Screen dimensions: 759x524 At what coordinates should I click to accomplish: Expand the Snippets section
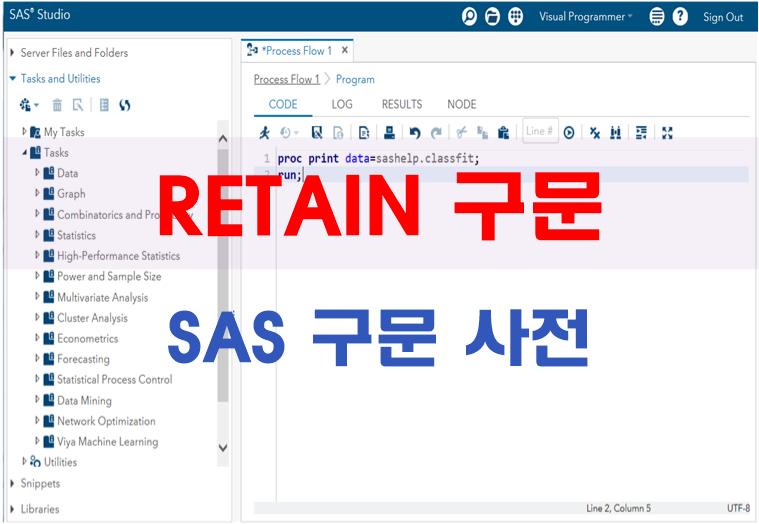[x=13, y=483]
